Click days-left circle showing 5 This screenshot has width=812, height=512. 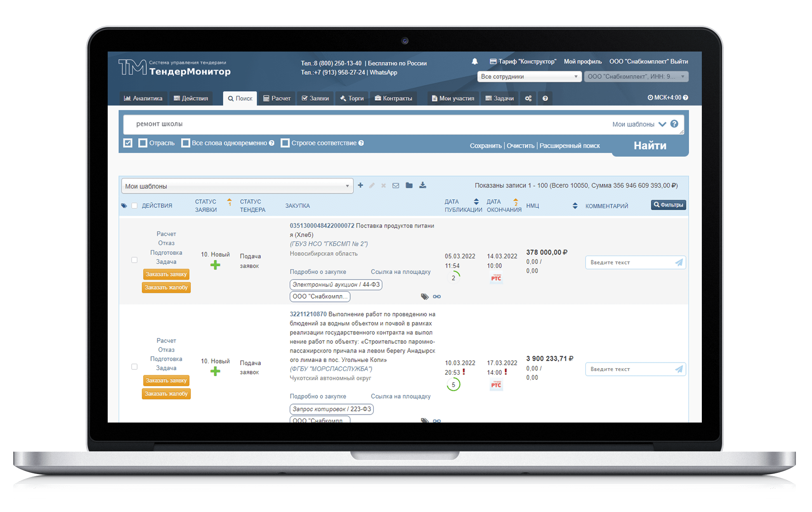tap(453, 385)
